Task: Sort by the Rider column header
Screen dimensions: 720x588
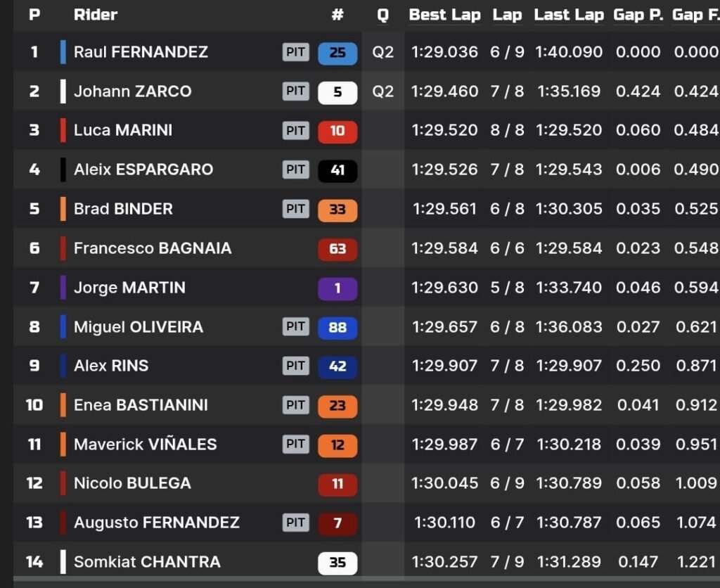Action: point(96,15)
